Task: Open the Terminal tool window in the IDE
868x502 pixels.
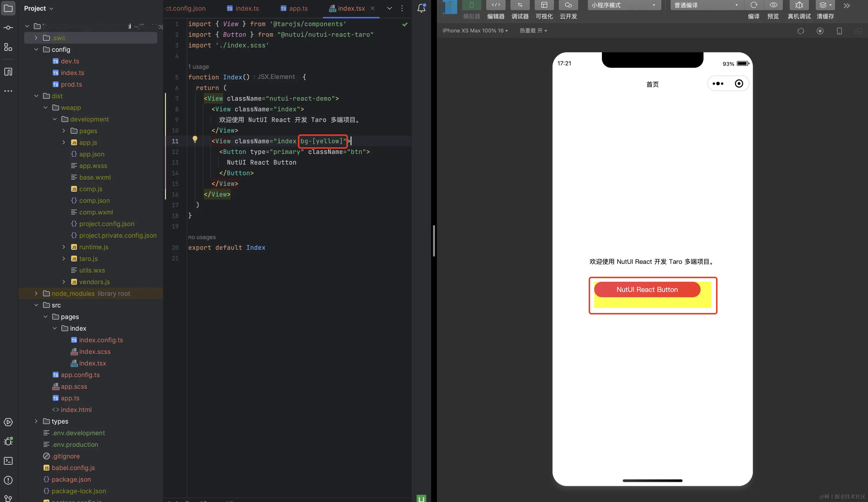Action: pos(8,461)
